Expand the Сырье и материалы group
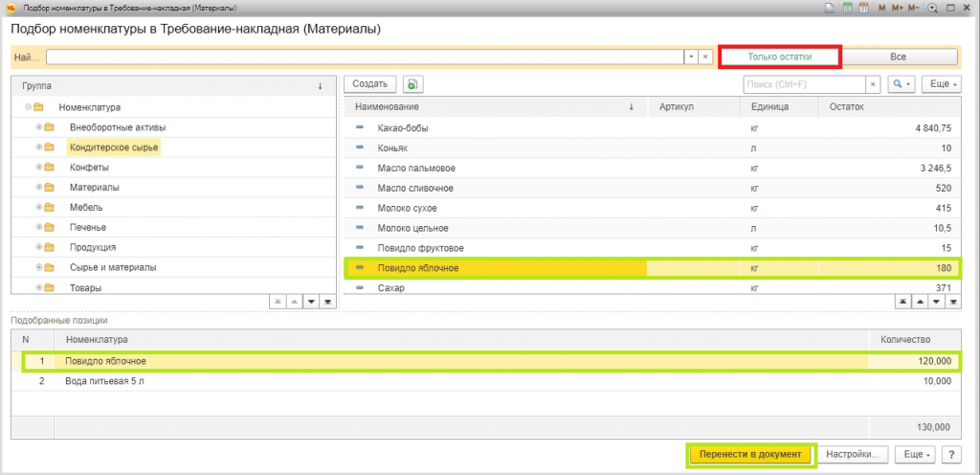980x475 pixels. (x=38, y=267)
